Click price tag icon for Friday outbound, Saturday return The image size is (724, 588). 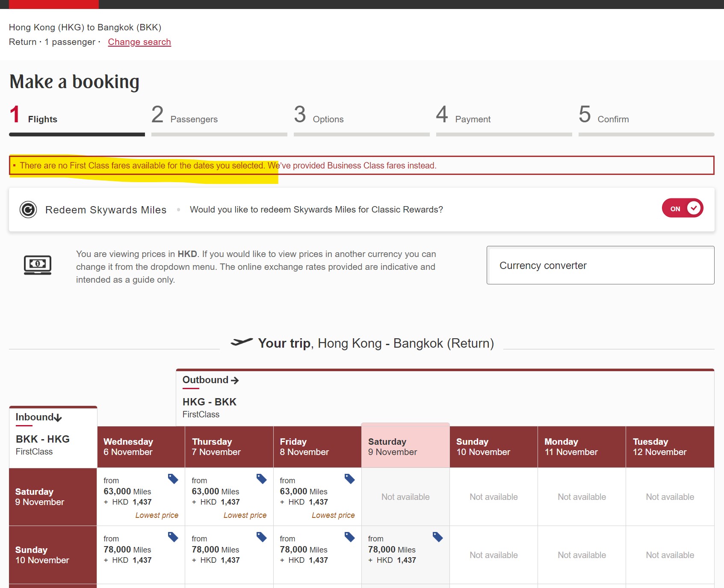[x=349, y=479]
